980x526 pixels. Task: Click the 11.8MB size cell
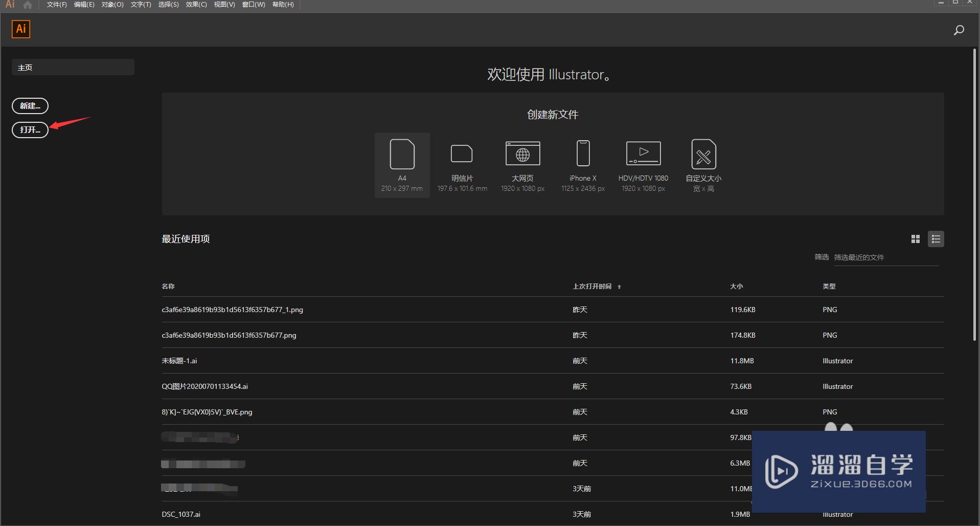pos(742,361)
